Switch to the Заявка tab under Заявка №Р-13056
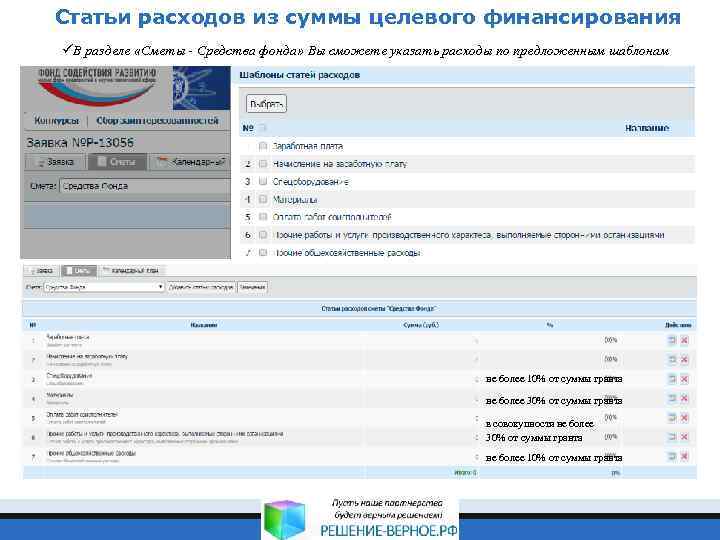Screen dimensions: 720x540 point(55,162)
